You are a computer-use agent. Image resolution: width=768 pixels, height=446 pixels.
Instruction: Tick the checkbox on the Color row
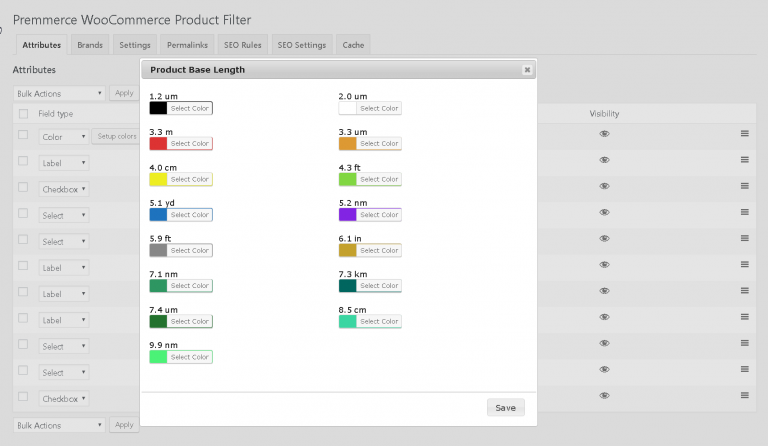[23, 135]
